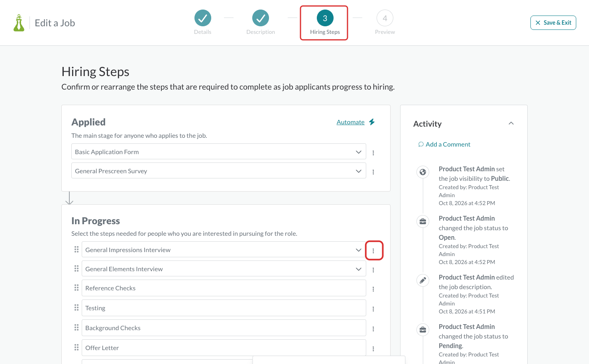The height and width of the screenshot is (364, 589).
Task: Click drag handle for Testing step
Action: [x=77, y=307]
